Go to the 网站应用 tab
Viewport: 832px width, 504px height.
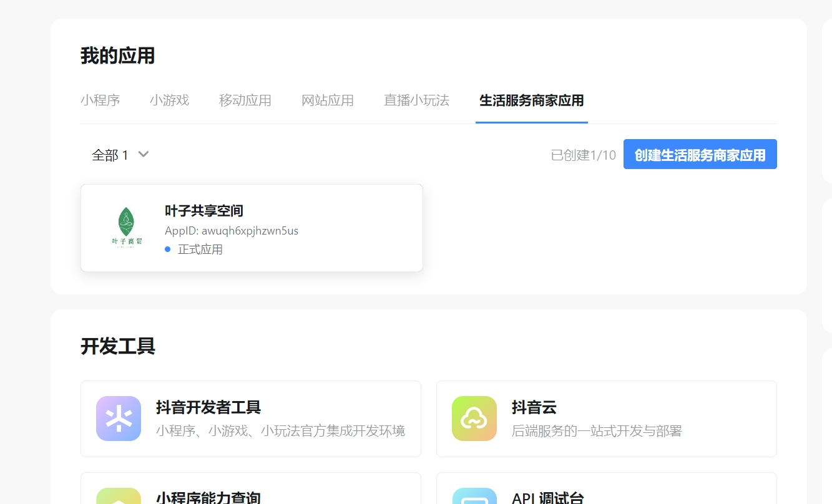327,100
